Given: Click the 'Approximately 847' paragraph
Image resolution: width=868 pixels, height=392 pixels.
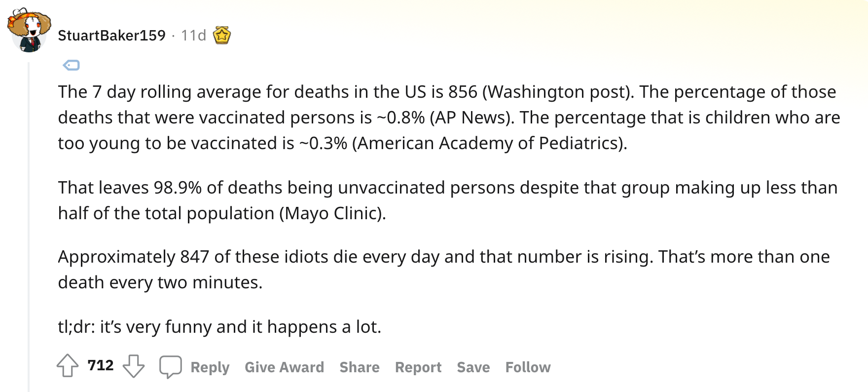Looking at the screenshot, I should point(444,270).
